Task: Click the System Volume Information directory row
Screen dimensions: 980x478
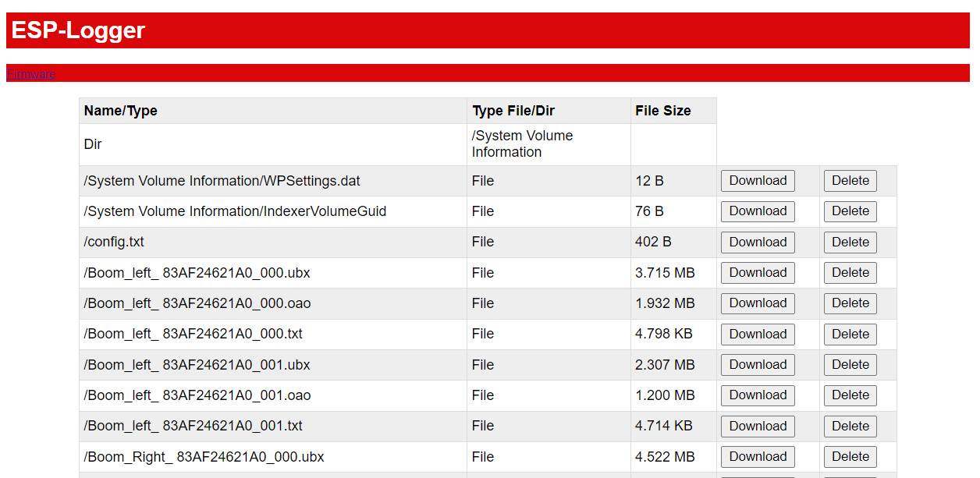Action: 273,143
